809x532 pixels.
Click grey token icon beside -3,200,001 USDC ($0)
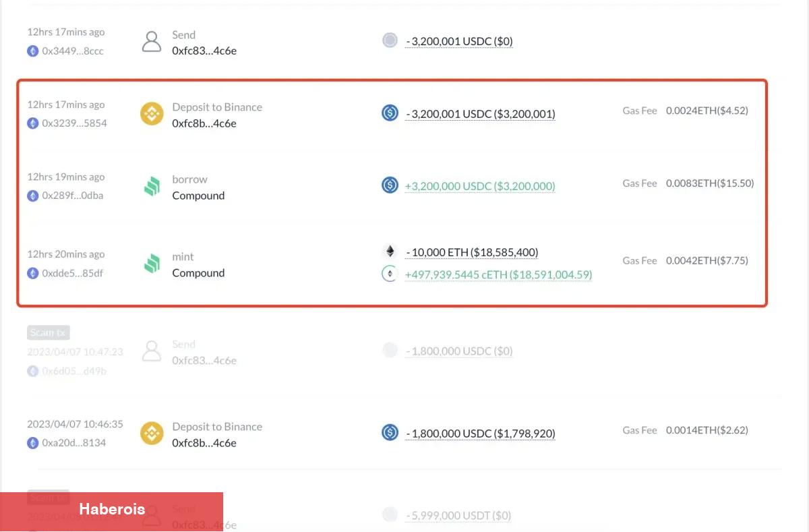click(390, 40)
